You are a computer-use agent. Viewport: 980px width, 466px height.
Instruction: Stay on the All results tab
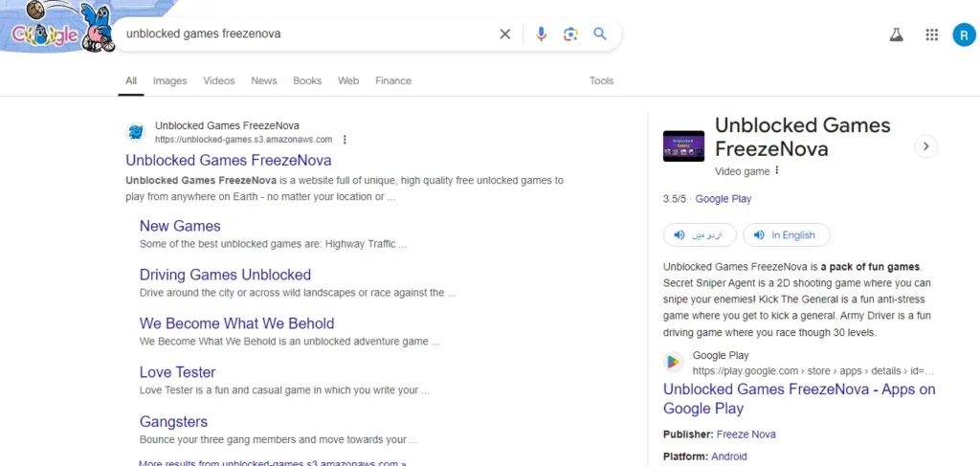coord(130,80)
